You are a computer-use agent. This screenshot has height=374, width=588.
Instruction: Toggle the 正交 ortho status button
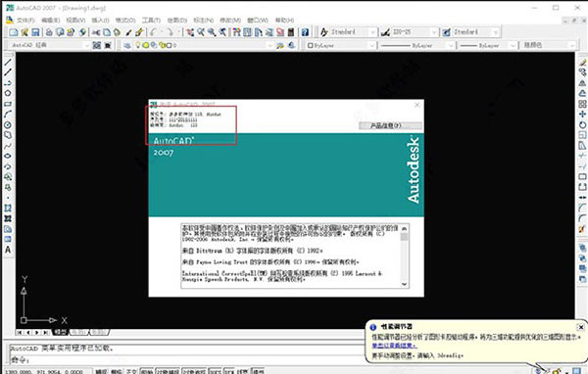[x=131, y=371]
